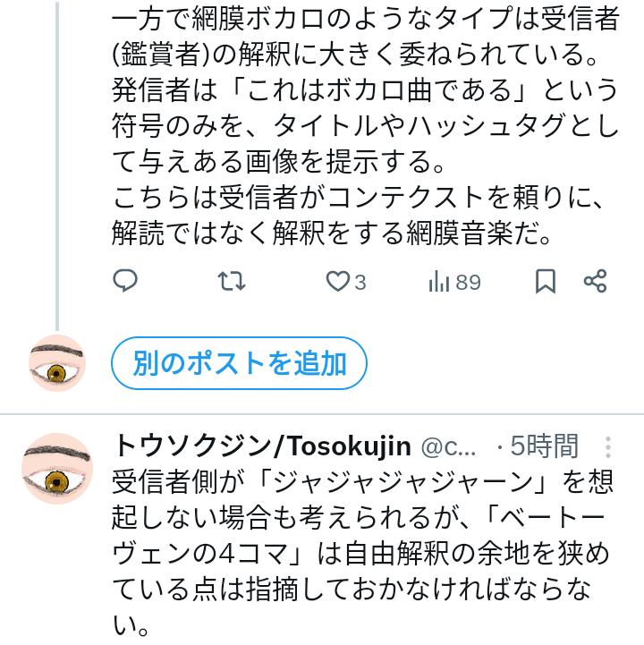This screenshot has width=644, height=645.
Task: Like the post with the heart icon
Action: point(337,282)
